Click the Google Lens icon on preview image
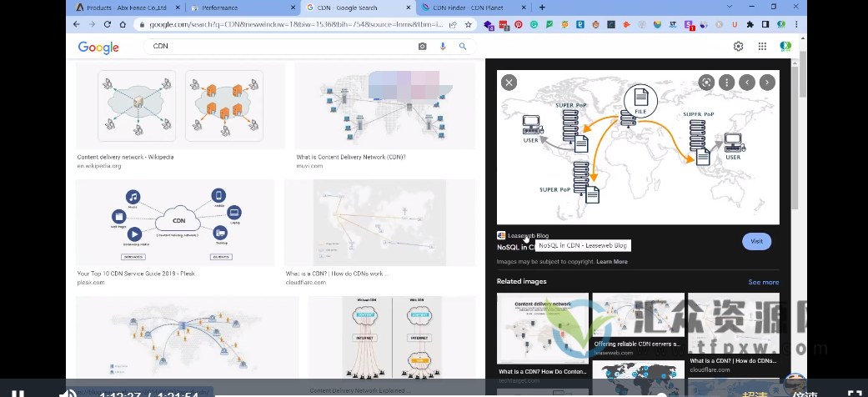The height and width of the screenshot is (397, 868). (x=706, y=82)
